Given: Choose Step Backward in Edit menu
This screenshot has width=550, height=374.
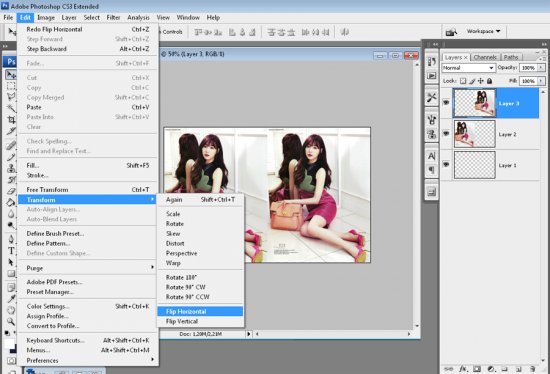Looking at the screenshot, I should click(x=87, y=49).
